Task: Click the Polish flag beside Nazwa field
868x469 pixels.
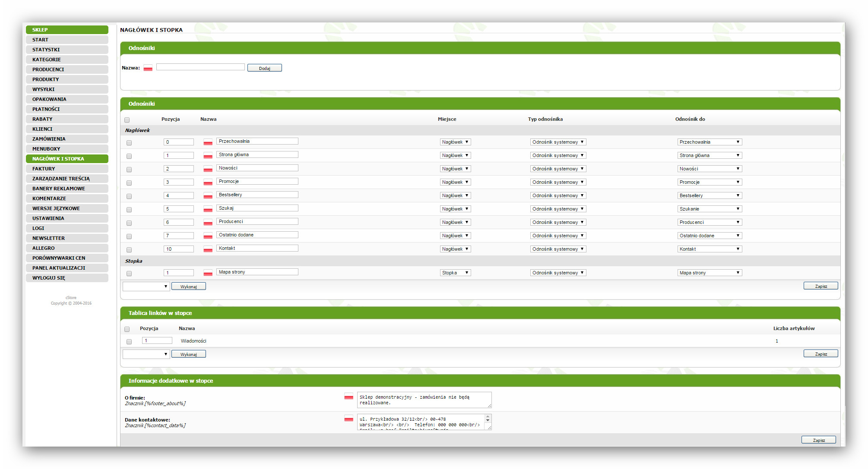Action: [148, 68]
